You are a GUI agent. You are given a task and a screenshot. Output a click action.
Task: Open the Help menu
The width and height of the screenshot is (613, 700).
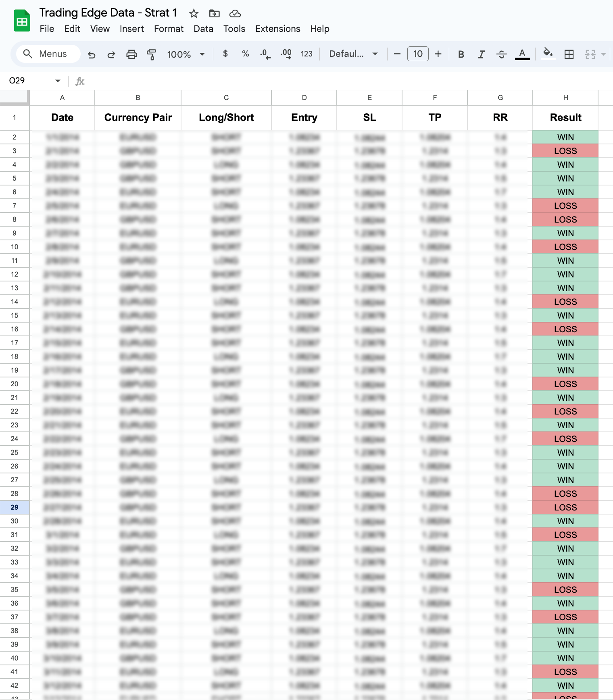tap(320, 29)
